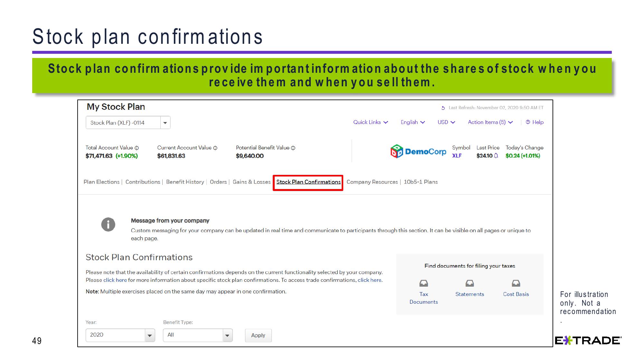Click the Statements icon
644x362 pixels.
469,283
